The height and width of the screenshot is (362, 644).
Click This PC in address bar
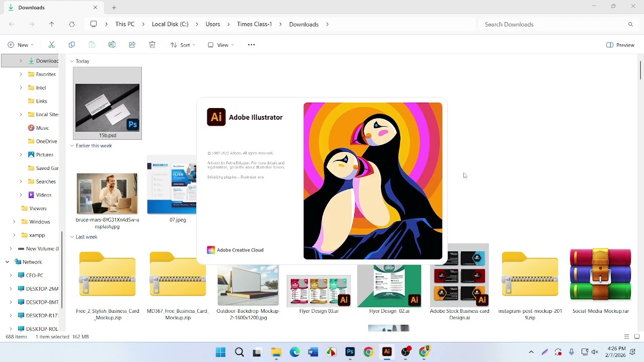point(125,24)
